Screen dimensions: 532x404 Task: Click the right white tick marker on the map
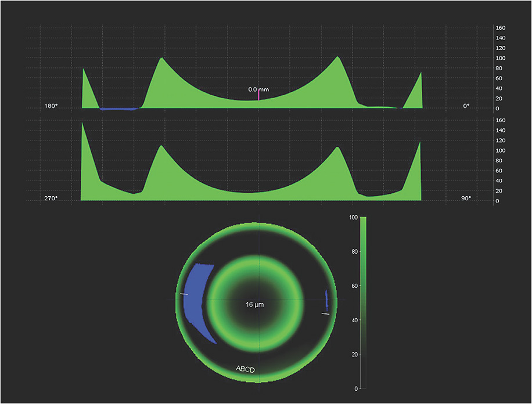pyautogui.click(x=325, y=313)
